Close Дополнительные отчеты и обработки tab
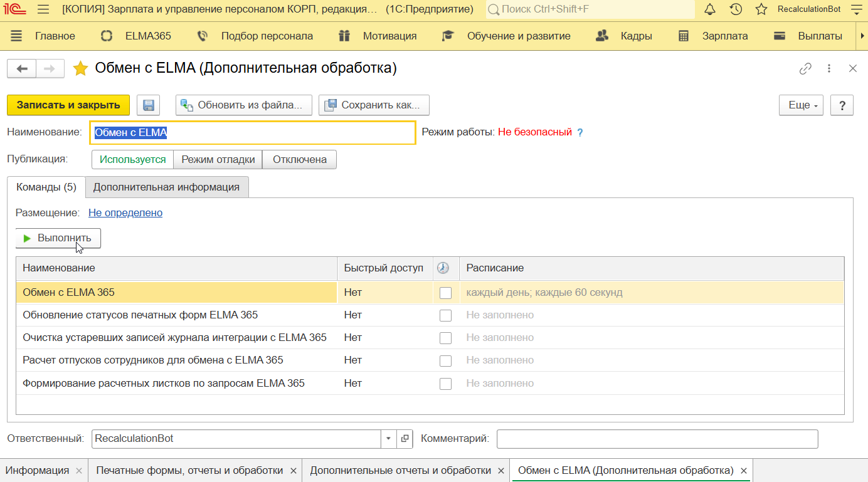The image size is (868, 482). (501, 471)
